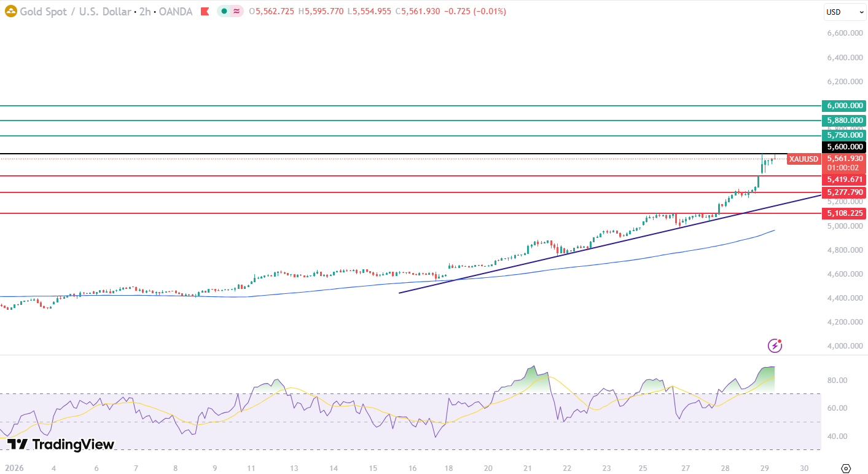Click the red flag icon beside OANDA
The height and width of the screenshot is (474, 868).
point(205,12)
